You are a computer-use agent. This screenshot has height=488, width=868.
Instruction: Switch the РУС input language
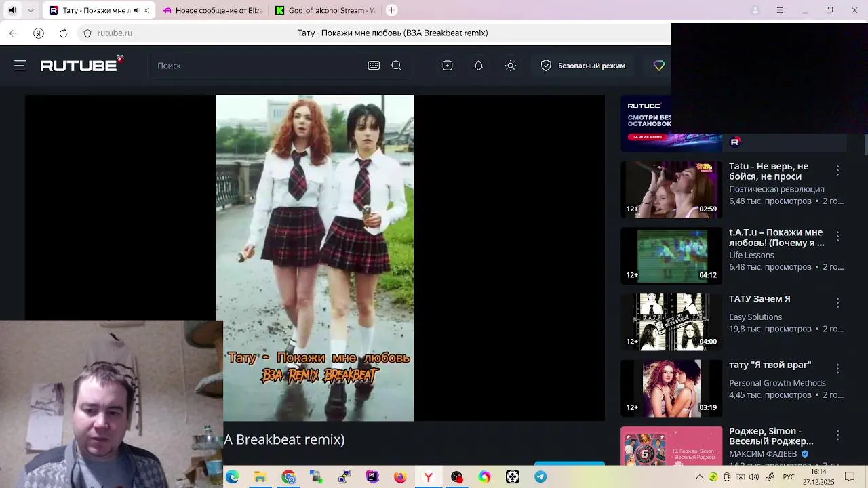pyautogui.click(x=789, y=477)
